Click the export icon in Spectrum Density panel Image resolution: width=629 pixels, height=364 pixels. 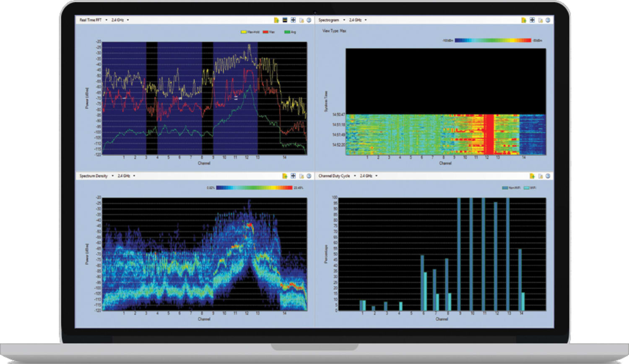click(x=285, y=176)
